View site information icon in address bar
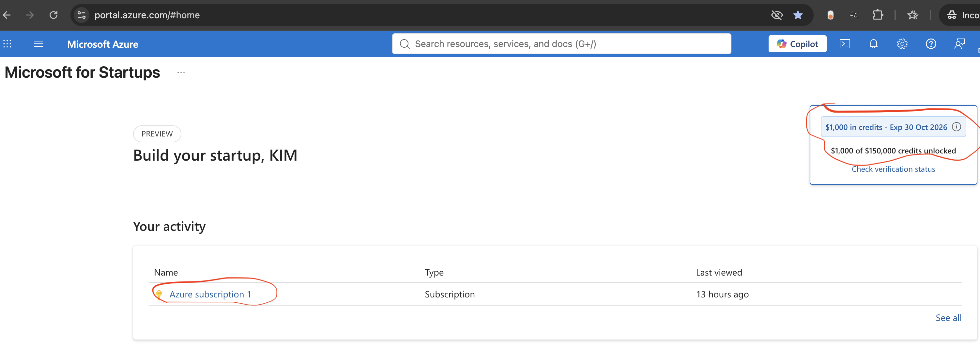980x350 pixels. pyautogui.click(x=82, y=15)
